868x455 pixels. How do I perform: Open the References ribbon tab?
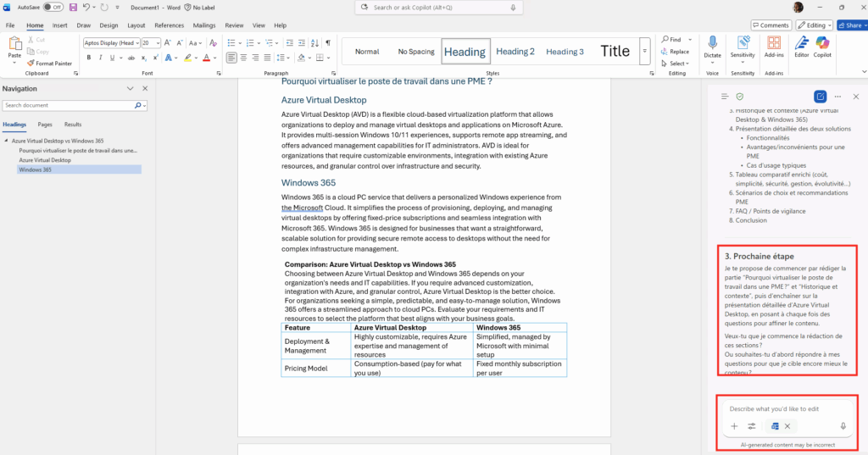(169, 25)
